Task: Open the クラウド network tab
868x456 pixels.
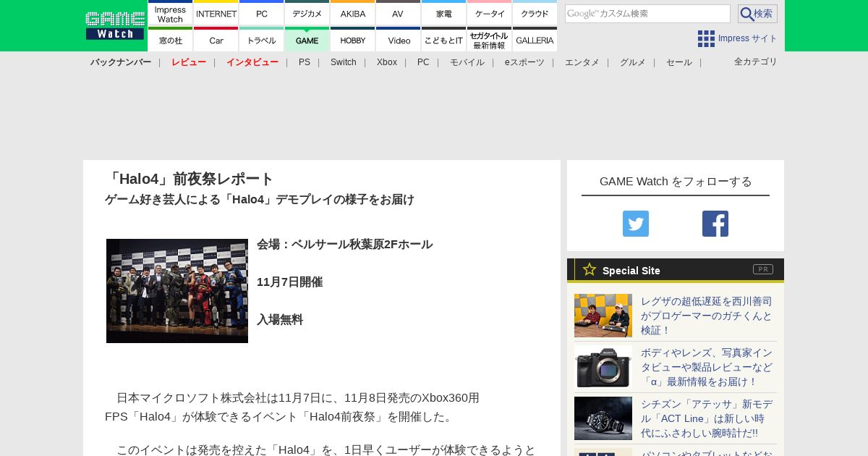Action: pyautogui.click(x=535, y=13)
